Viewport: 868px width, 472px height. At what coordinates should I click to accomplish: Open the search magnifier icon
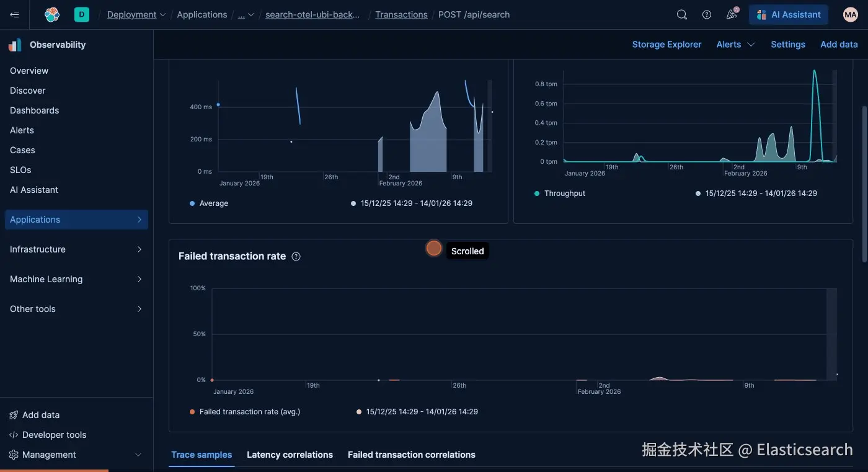[x=682, y=15]
